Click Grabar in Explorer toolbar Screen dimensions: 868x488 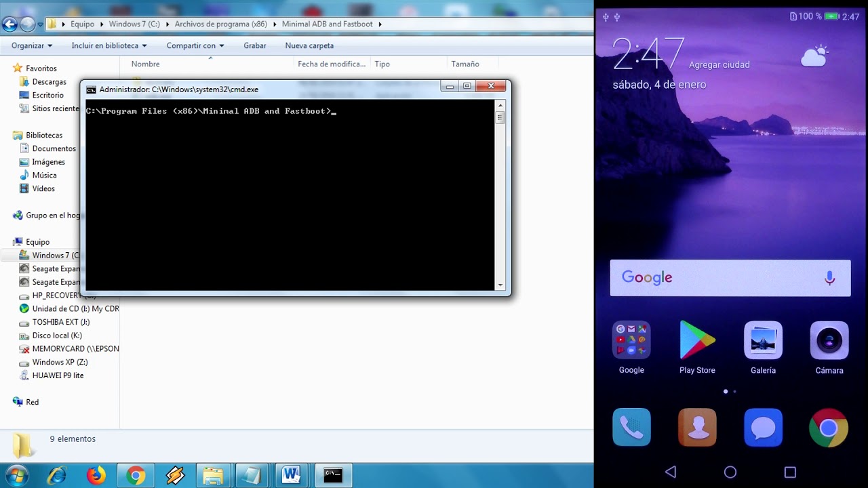[255, 45]
